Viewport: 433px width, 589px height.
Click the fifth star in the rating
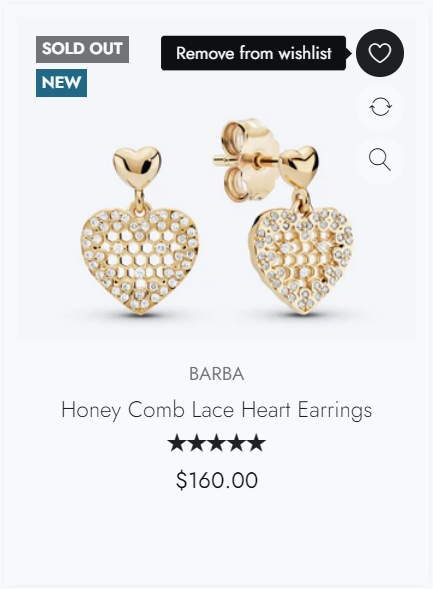pyautogui.click(x=256, y=443)
